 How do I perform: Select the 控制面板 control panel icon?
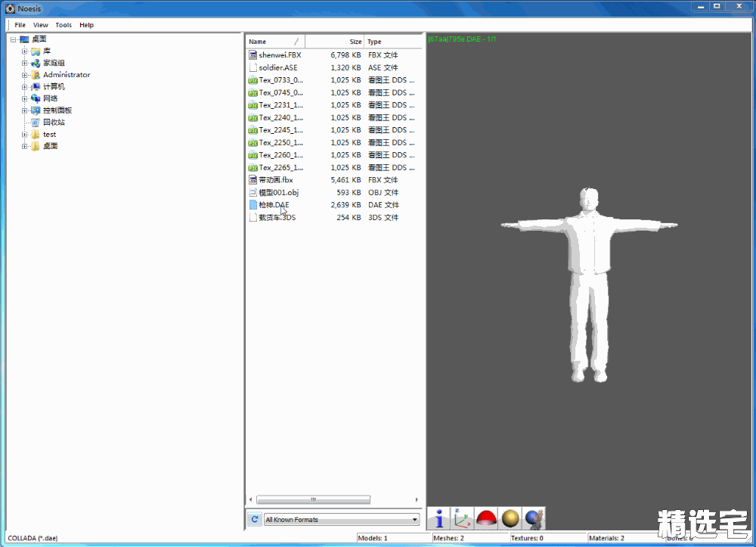[x=36, y=110]
